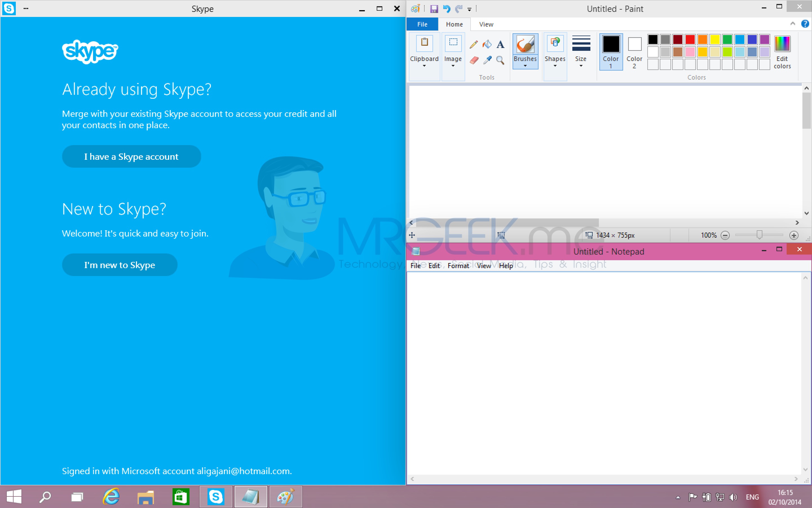Click the Paint horizontal scrollbar right arrow
Viewport: 812px width, 508px height.
[x=797, y=222]
